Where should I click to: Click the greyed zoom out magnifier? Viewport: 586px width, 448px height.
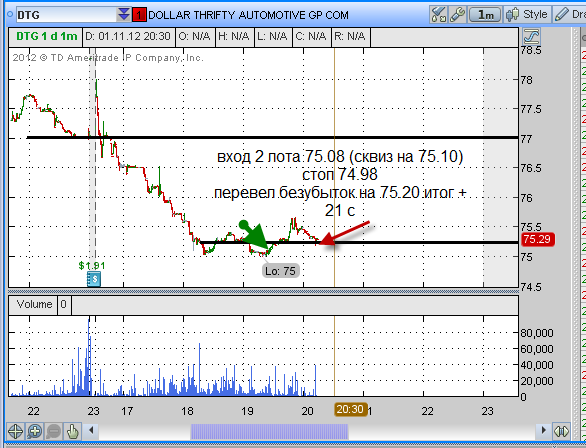[53, 431]
